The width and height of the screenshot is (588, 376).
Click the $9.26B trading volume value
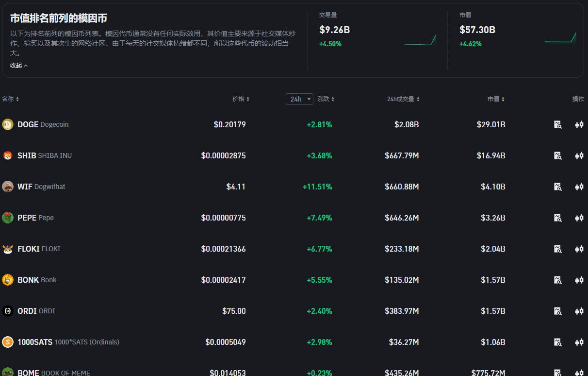[x=335, y=30]
